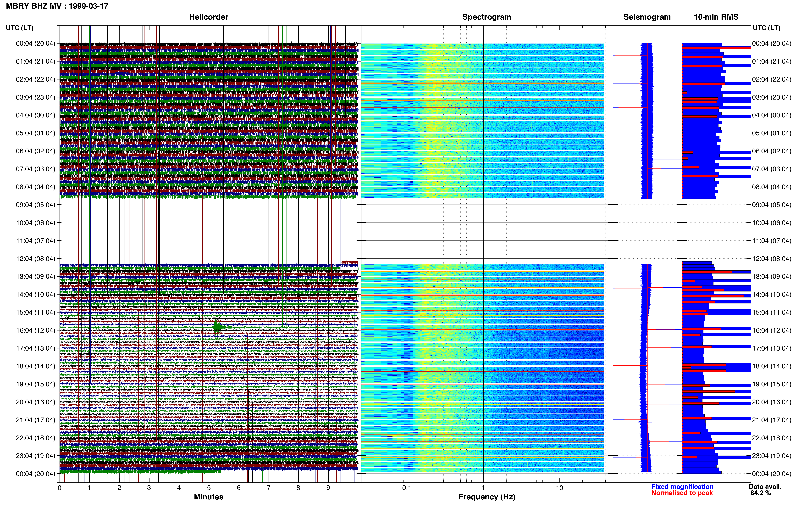
Task: Click the 10-min RMS panel heading
Action: [x=716, y=17]
